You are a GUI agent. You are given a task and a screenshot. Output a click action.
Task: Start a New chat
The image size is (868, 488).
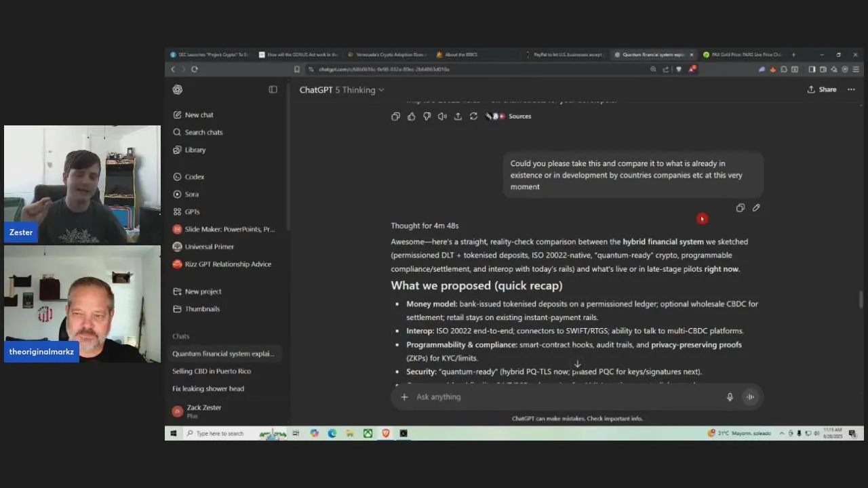[x=193, y=115]
